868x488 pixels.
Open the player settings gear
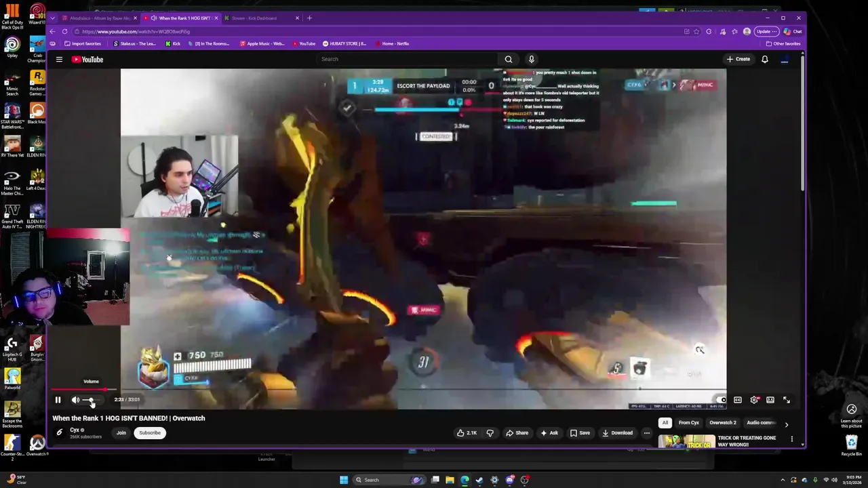[754, 400]
